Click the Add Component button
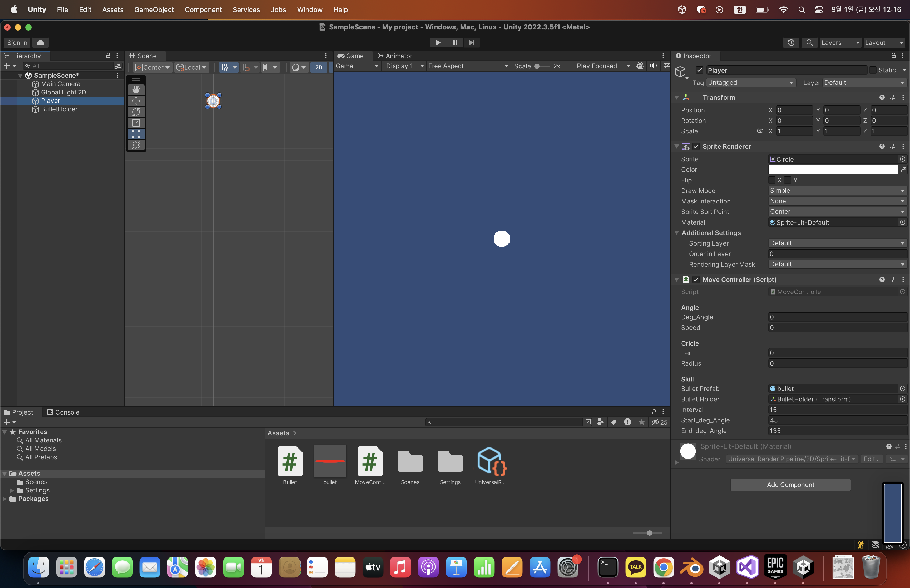This screenshot has width=910, height=588. point(790,485)
